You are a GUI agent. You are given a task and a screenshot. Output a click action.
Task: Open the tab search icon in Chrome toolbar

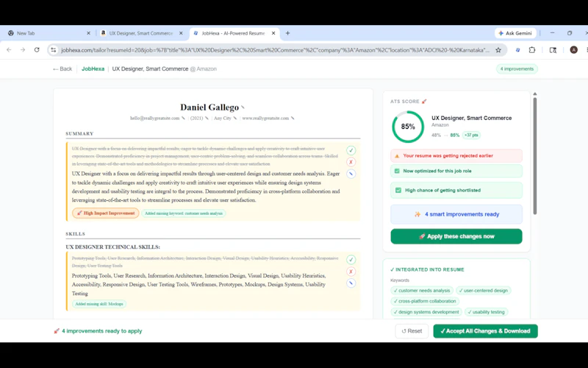(x=553, y=50)
